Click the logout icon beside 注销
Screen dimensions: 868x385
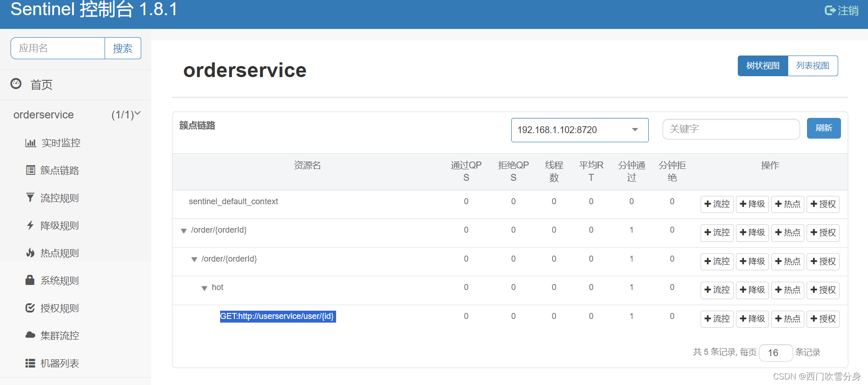click(x=830, y=10)
